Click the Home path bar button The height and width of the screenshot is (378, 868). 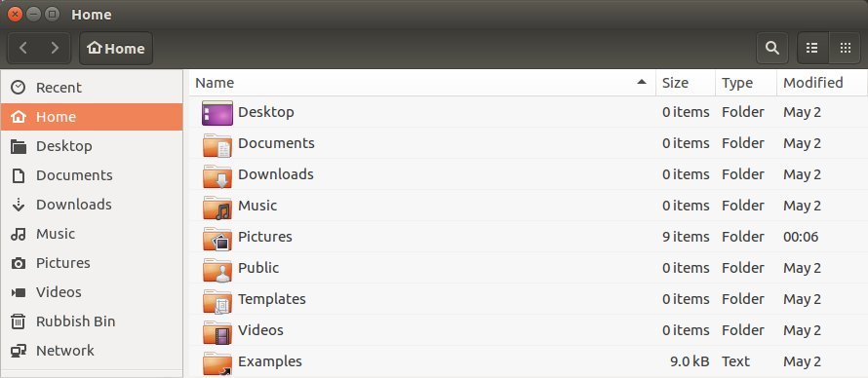116,48
